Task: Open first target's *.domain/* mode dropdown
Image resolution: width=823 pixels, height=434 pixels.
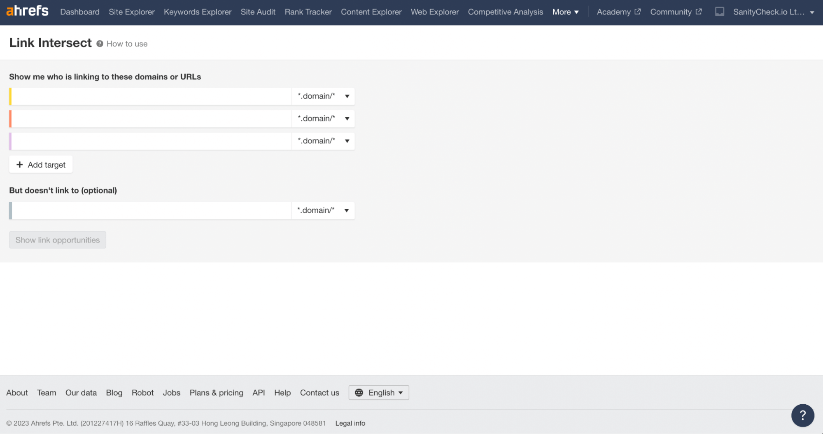Action: click(x=324, y=96)
